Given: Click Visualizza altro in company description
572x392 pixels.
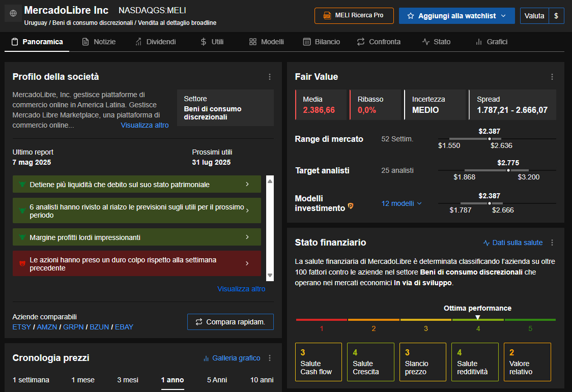Looking at the screenshot, I should [145, 125].
